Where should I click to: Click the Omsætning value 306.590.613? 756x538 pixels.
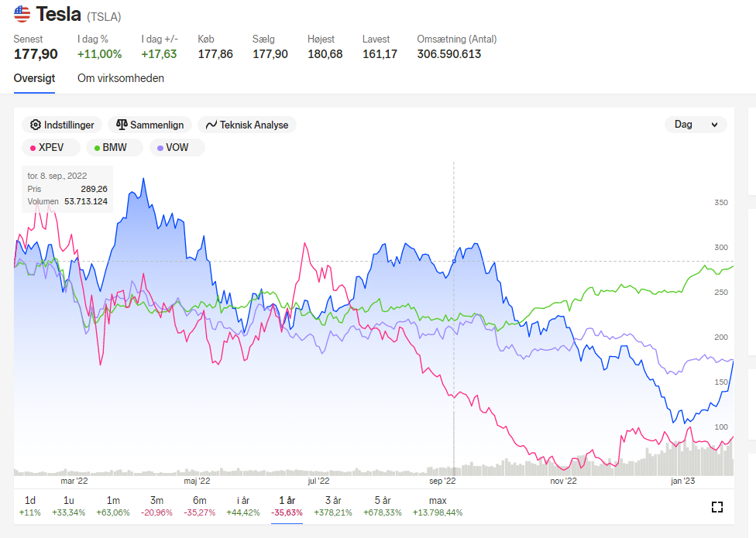449,54
